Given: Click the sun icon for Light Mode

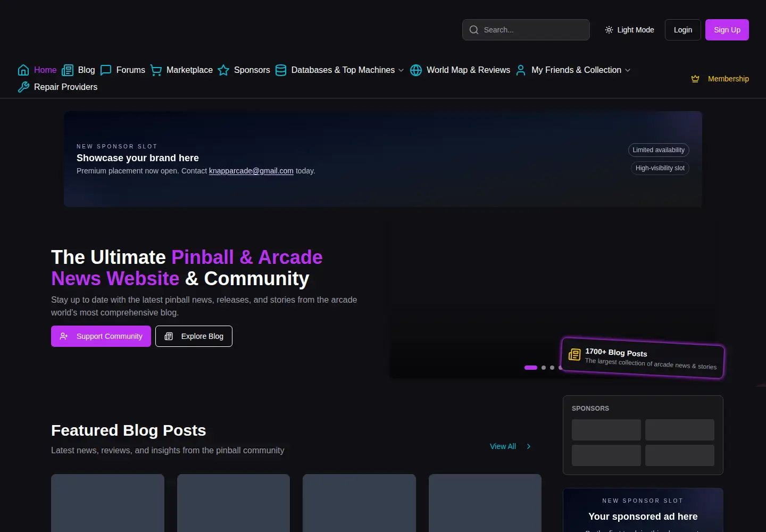Looking at the screenshot, I should pyautogui.click(x=609, y=30).
